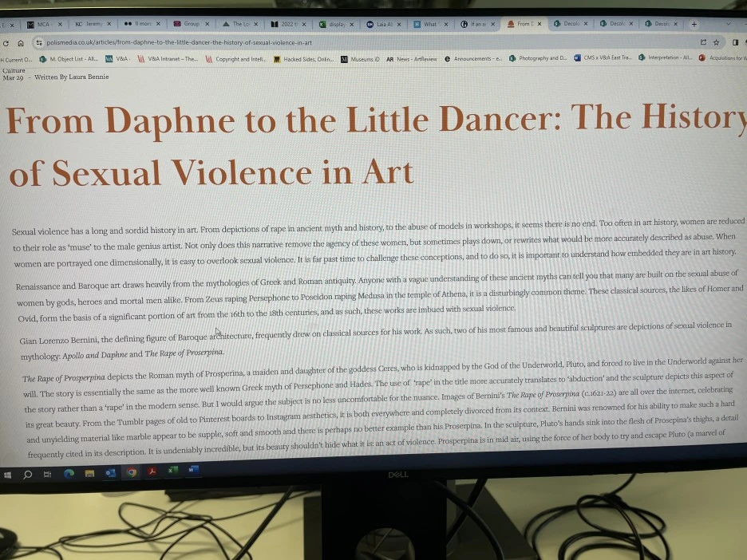Open Excel from the taskbar
747x560 pixels.
pos(172,471)
